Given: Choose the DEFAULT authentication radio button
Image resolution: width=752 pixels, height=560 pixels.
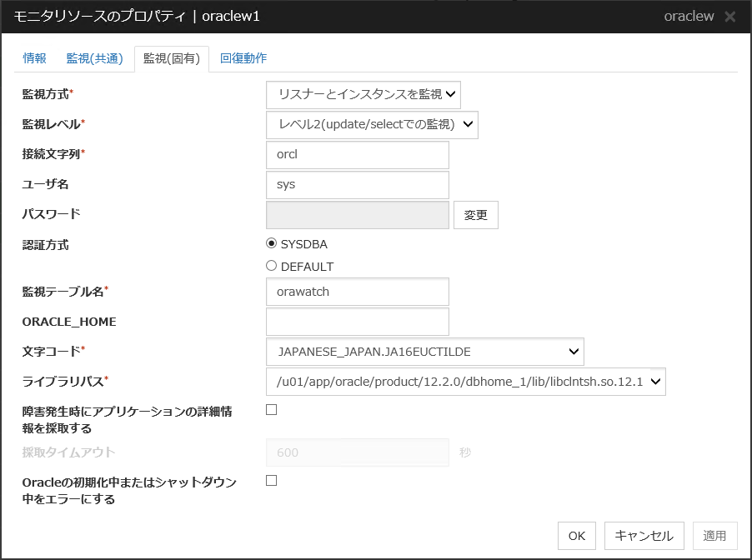Looking at the screenshot, I should [x=271, y=267].
